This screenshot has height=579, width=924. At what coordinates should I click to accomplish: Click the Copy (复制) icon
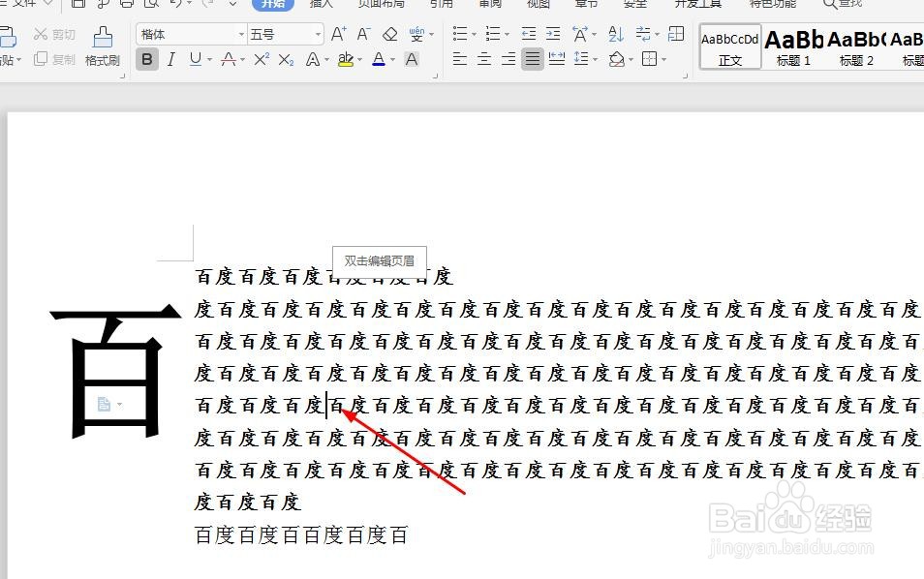click(x=41, y=59)
